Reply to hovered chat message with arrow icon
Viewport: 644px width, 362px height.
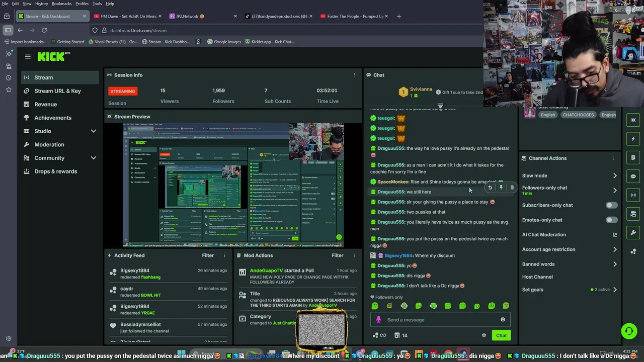pos(490,188)
